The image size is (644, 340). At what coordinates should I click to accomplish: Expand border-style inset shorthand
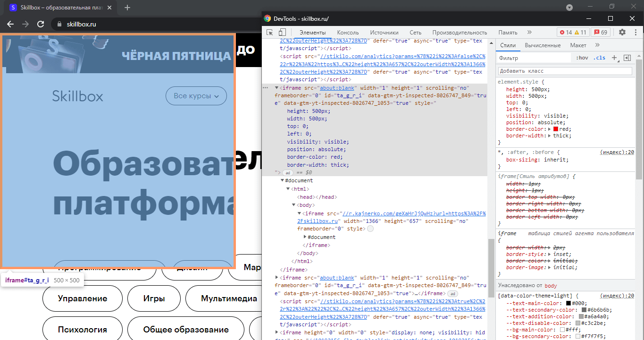550,254
